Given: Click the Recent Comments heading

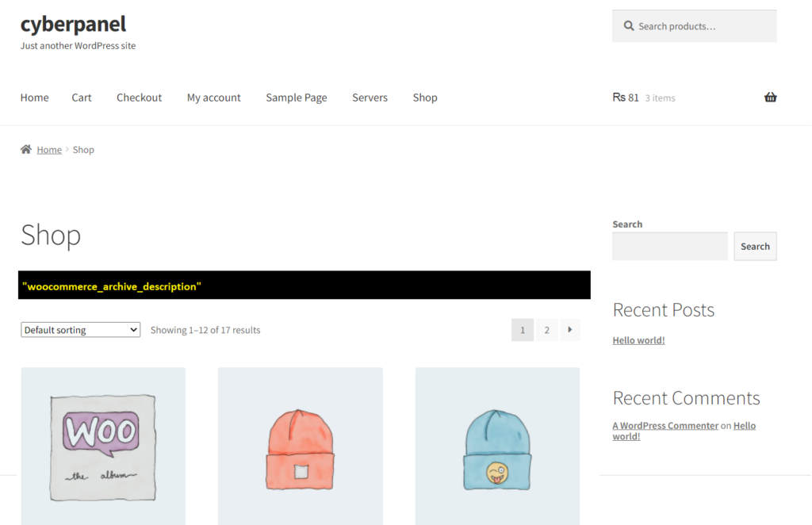Looking at the screenshot, I should click(686, 397).
